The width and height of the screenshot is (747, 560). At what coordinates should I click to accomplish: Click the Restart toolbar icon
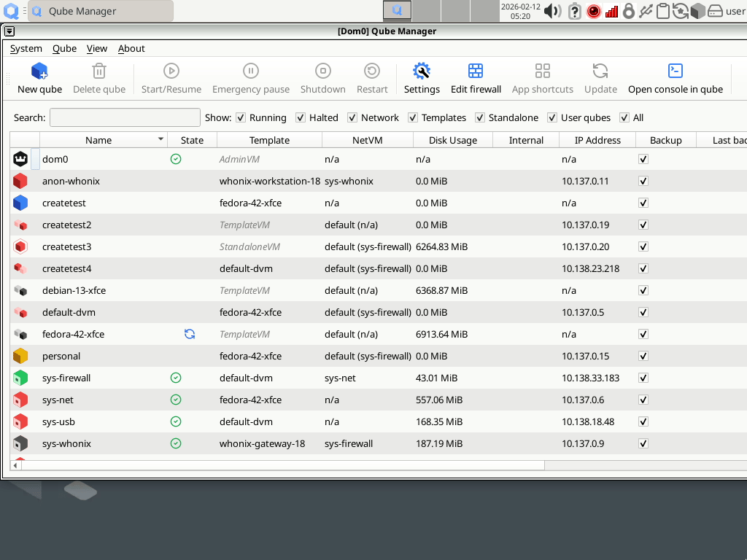pos(372,71)
